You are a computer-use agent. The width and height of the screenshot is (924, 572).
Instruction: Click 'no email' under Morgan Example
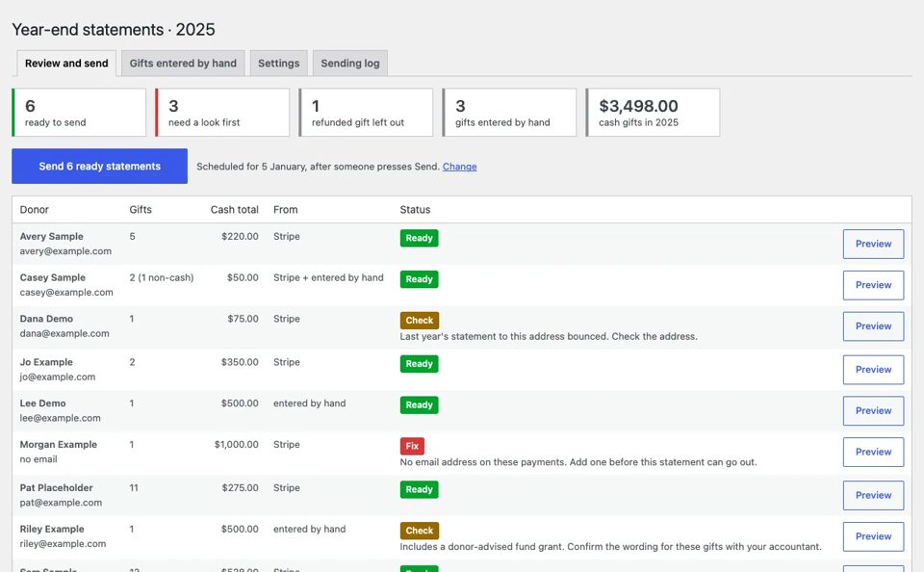38,459
